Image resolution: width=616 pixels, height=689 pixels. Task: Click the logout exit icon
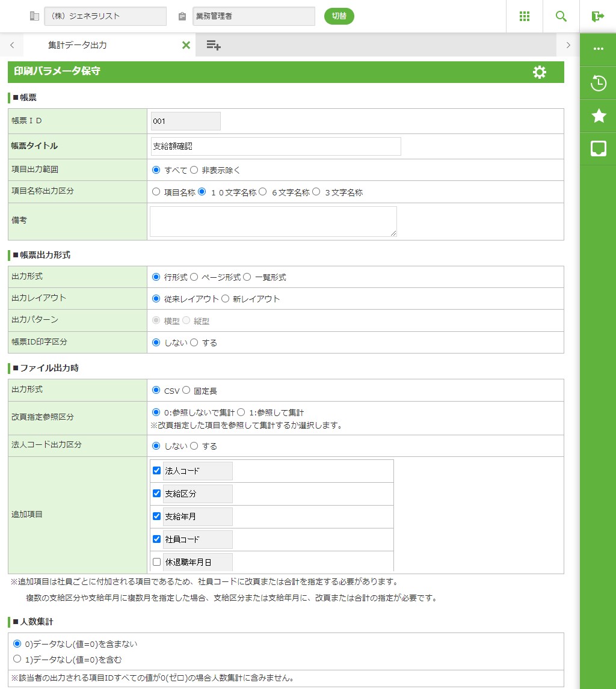[x=597, y=16]
